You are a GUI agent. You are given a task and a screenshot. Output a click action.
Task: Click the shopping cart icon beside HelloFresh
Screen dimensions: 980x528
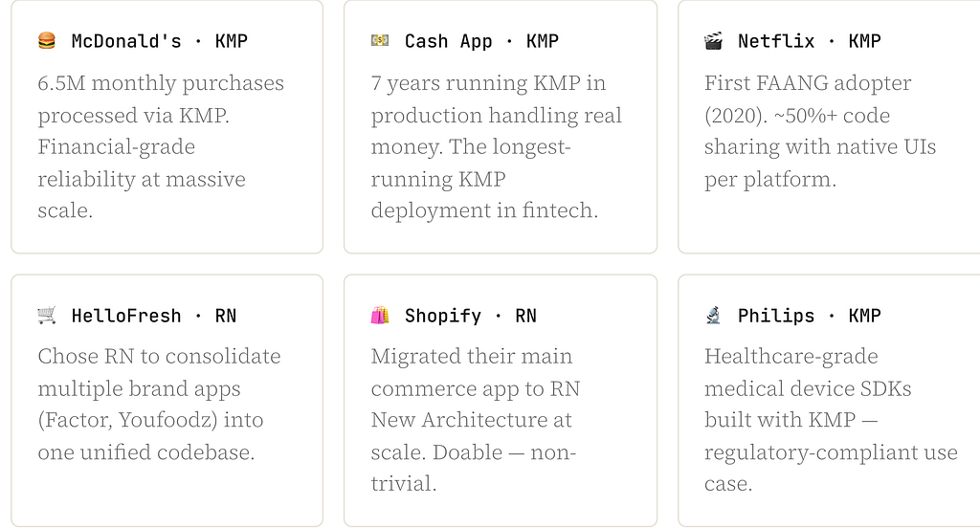point(47,315)
